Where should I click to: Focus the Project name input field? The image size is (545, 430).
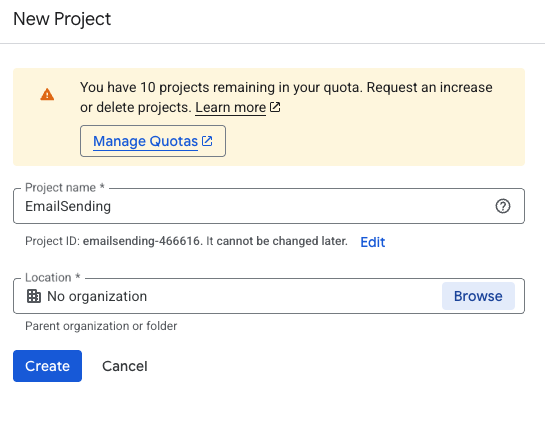(269, 206)
